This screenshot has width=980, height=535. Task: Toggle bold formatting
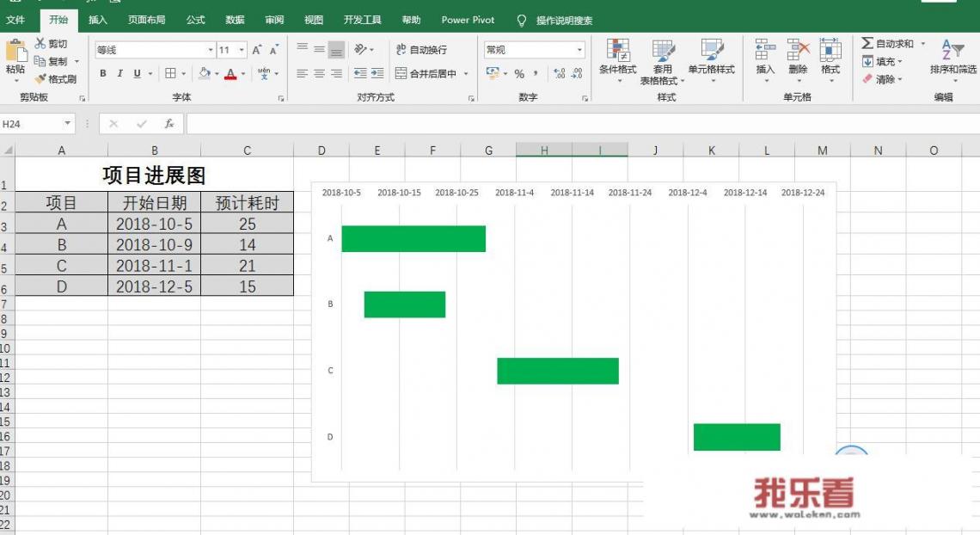click(x=103, y=74)
